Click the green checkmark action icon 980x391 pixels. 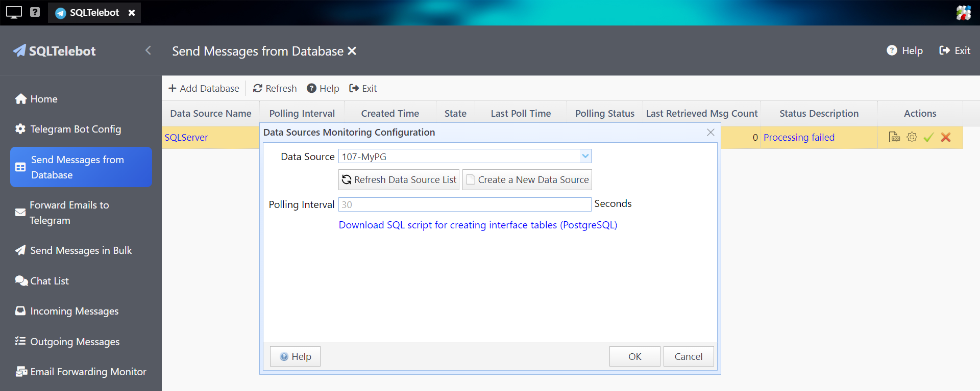click(x=928, y=137)
